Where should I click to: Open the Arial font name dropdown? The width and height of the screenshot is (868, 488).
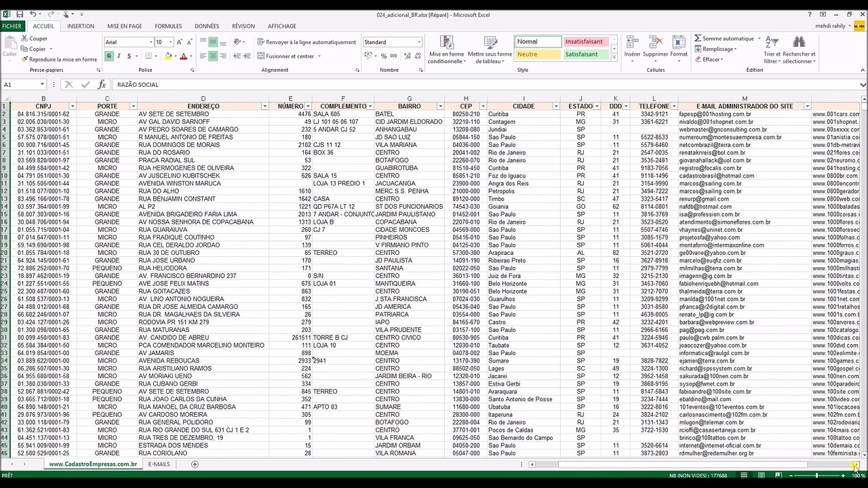[151, 42]
